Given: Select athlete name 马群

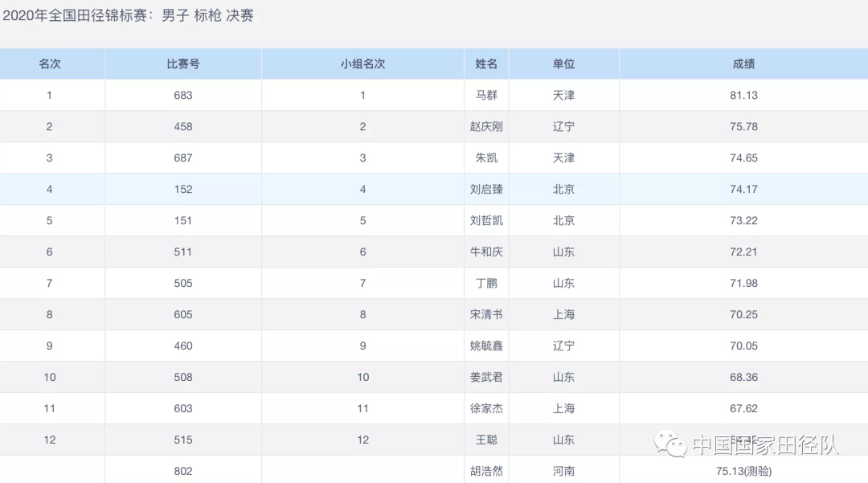Looking at the screenshot, I should [486, 95].
